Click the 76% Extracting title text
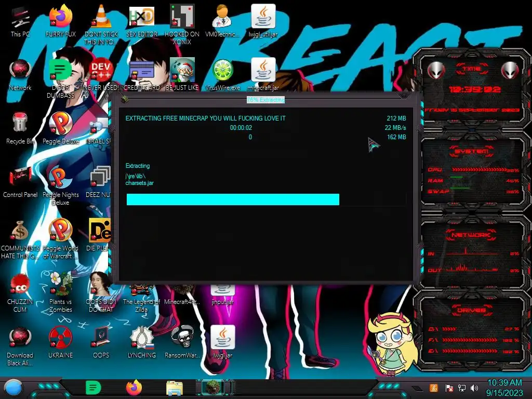This screenshot has height=399, width=532. pyautogui.click(x=265, y=100)
